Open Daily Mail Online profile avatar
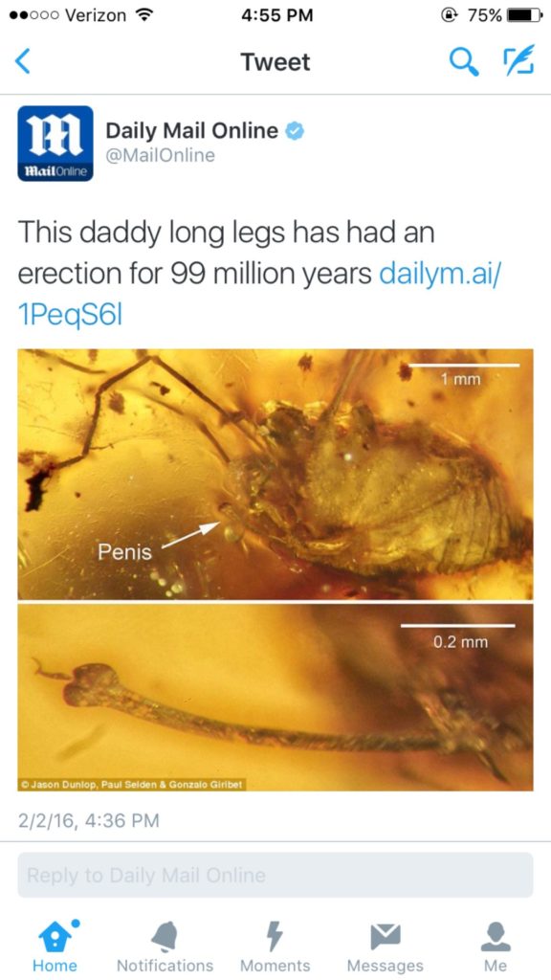 point(55,144)
